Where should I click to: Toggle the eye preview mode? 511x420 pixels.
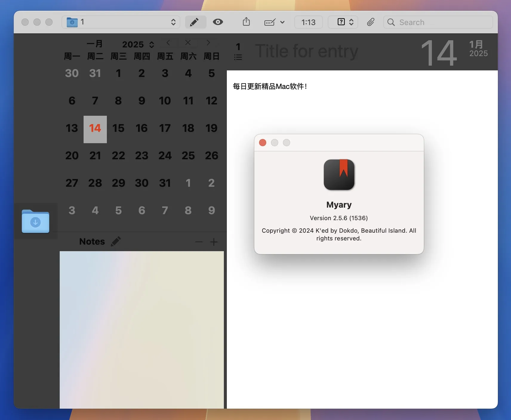pyautogui.click(x=218, y=22)
